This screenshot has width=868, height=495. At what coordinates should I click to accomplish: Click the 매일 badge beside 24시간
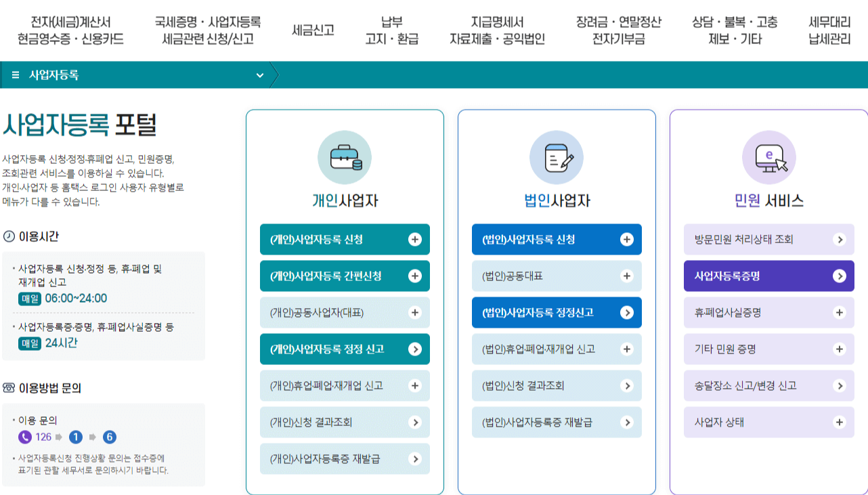pos(30,343)
